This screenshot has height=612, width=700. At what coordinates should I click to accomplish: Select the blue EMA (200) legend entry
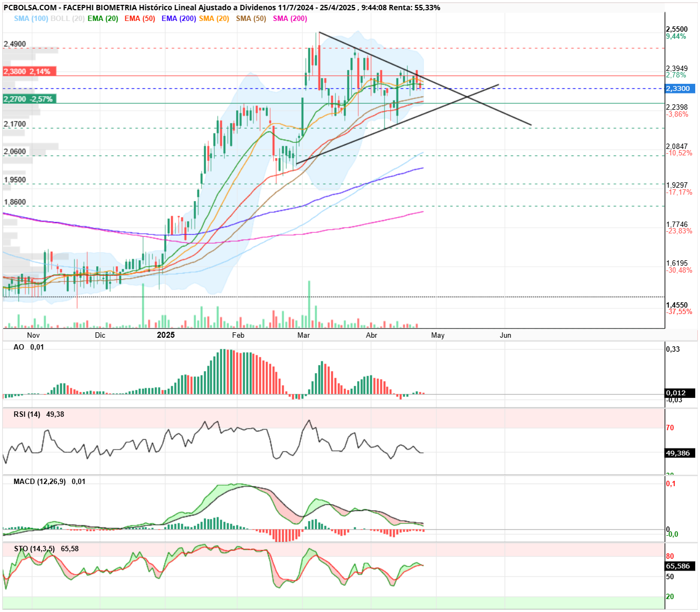coord(179,18)
